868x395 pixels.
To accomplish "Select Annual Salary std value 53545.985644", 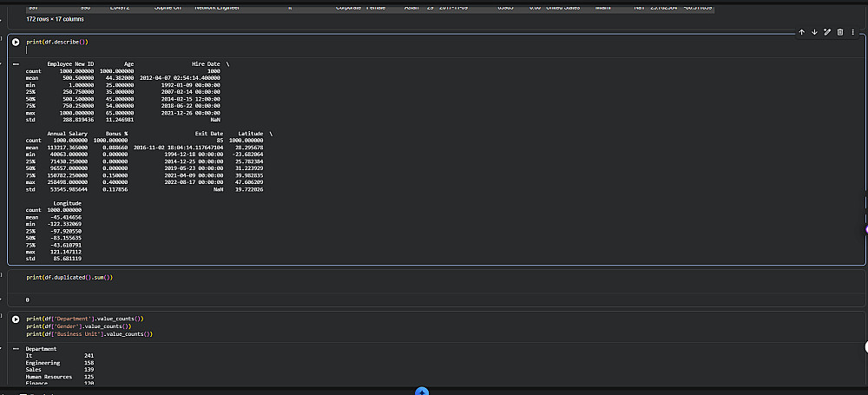I will 69,189.
